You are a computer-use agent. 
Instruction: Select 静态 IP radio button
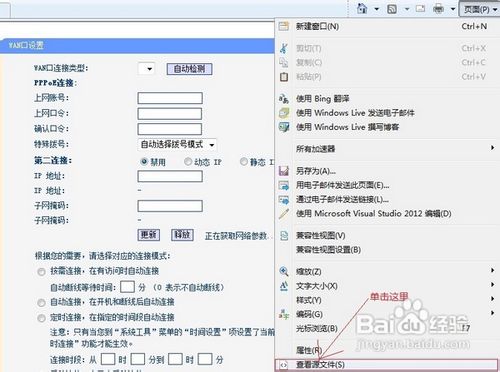pos(244,162)
